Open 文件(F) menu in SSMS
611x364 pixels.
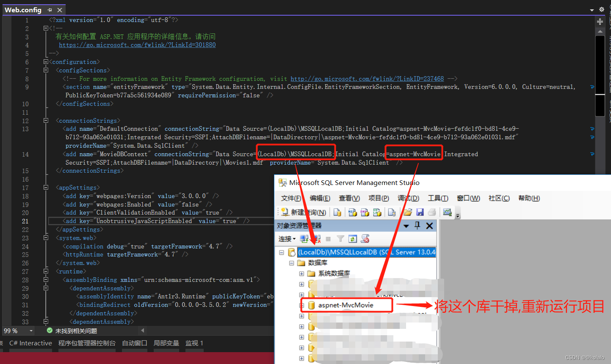pyautogui.click(x=291, y=198)
